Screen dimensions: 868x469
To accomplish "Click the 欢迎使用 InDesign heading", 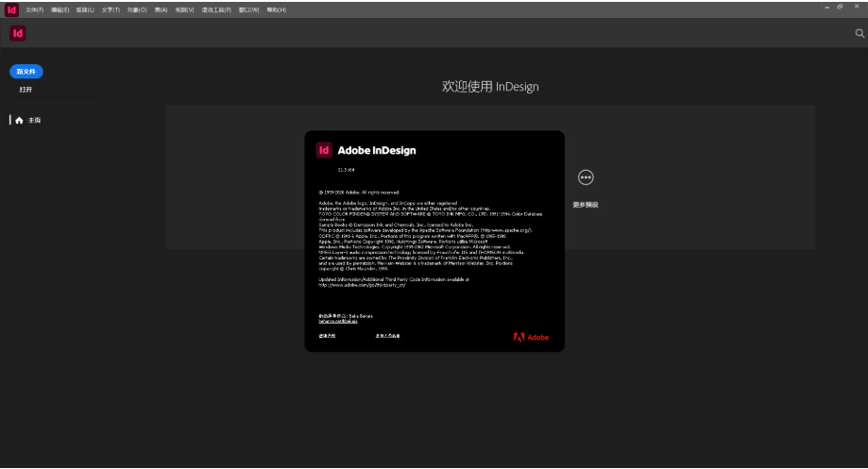I will (x=490, y=86).
